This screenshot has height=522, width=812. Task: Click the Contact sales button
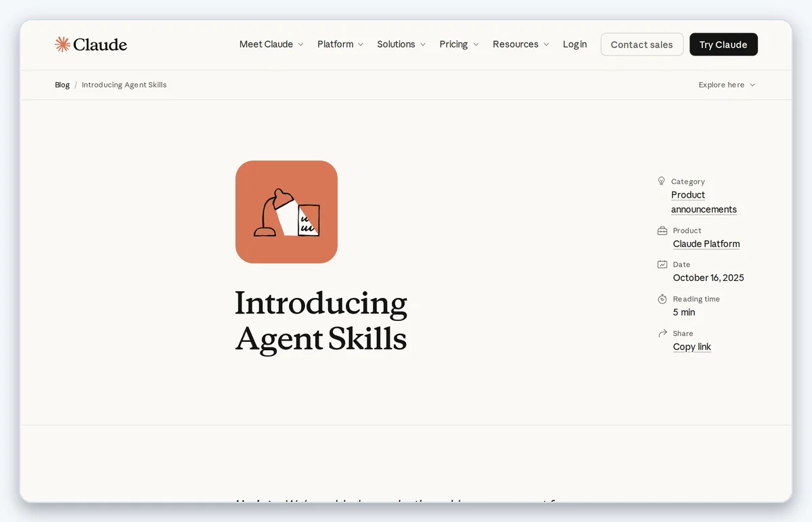(641, 45)
